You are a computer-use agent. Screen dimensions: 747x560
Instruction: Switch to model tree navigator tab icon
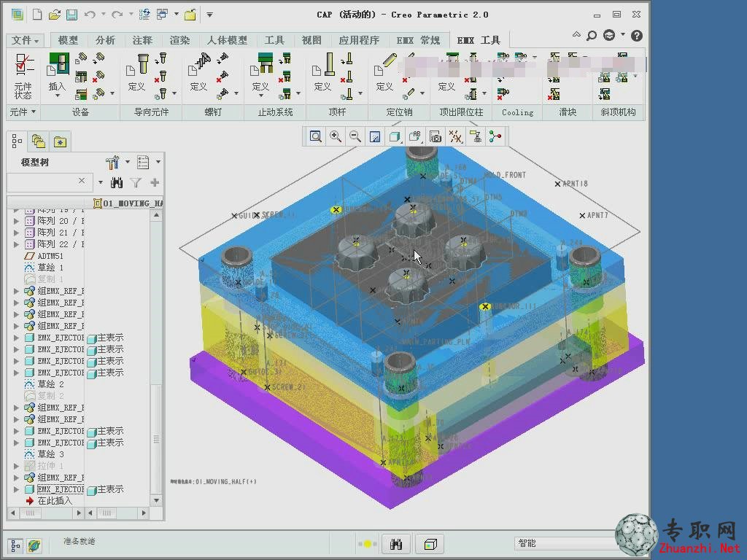pos(18,141)
